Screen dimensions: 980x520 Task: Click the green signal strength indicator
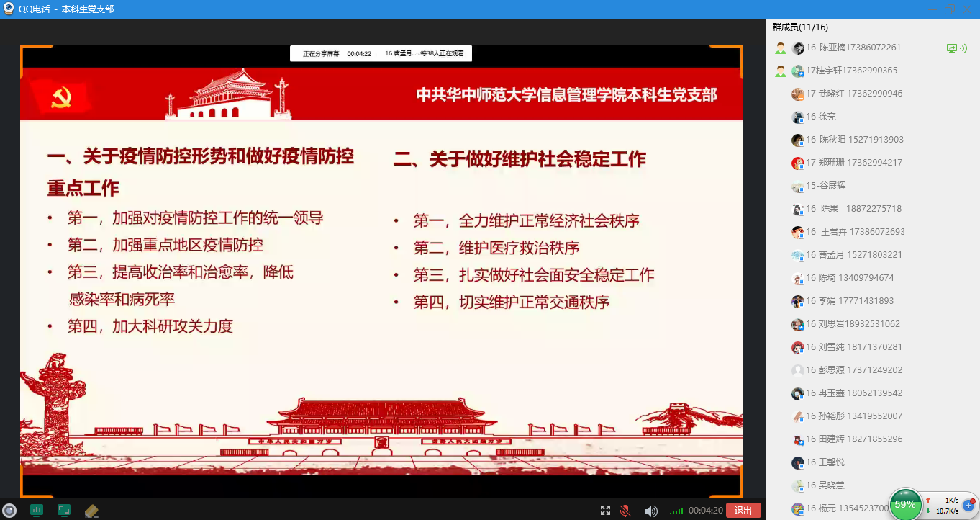(x=676, y=511)
